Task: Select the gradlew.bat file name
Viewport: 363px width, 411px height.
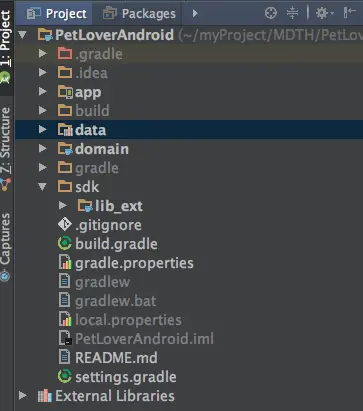Action: [x=115, y=301]
